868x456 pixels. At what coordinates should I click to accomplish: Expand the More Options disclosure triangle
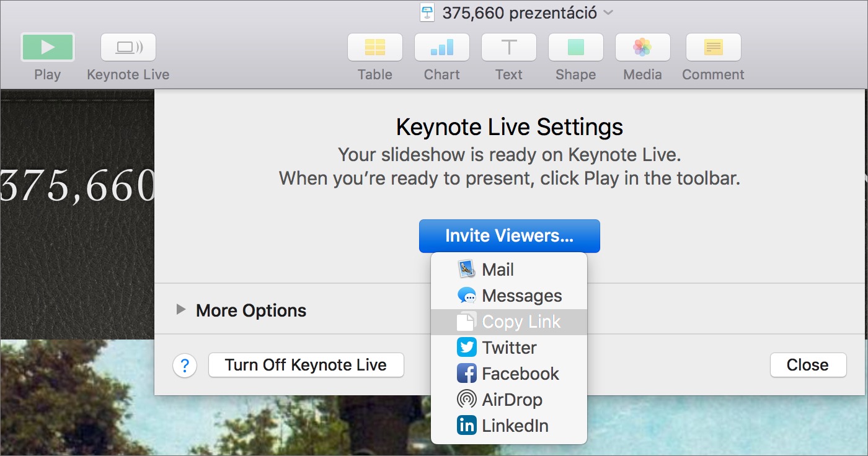pyautogui.click(x=180, y=309)
